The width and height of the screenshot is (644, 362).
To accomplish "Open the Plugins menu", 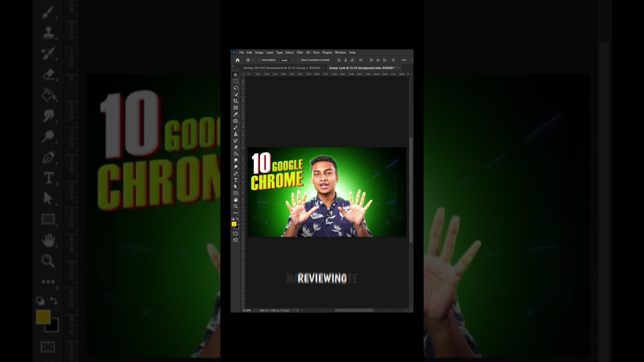I will 327,52.
